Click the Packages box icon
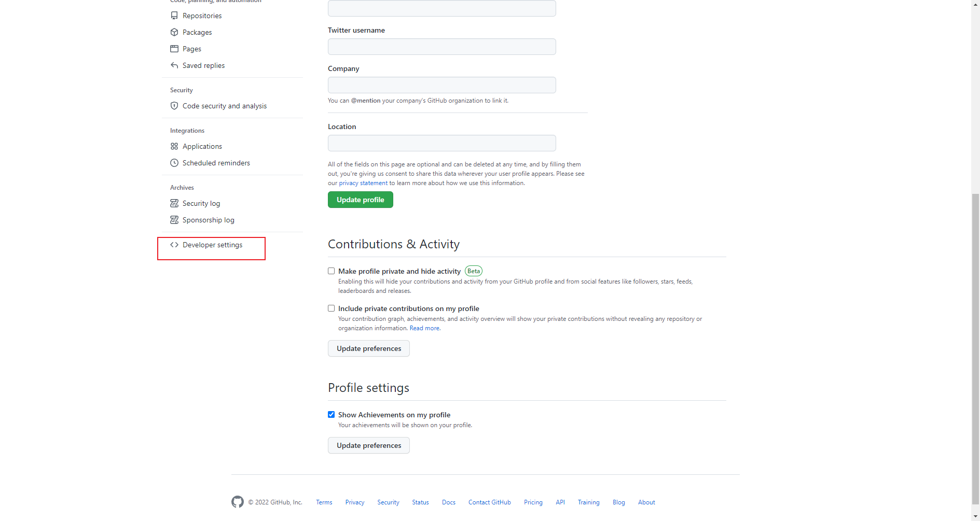 coord(174,32)
